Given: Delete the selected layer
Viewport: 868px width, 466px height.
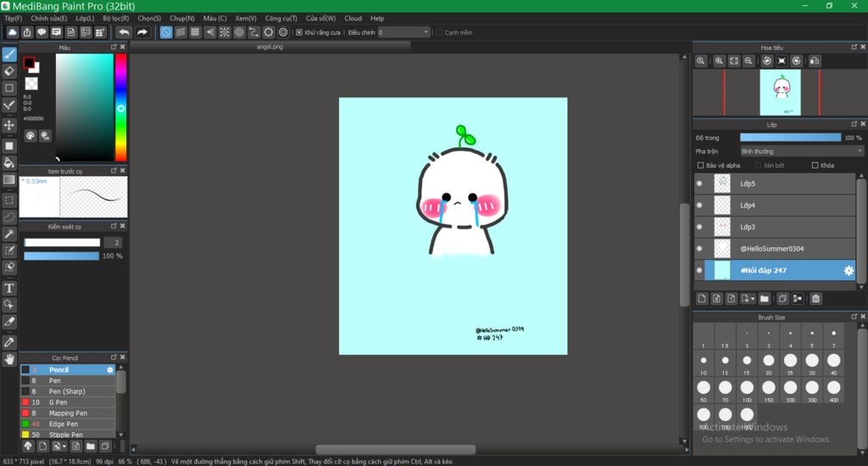Looking at the screenshot, I should pyautogui.click(x=815, y=299).
